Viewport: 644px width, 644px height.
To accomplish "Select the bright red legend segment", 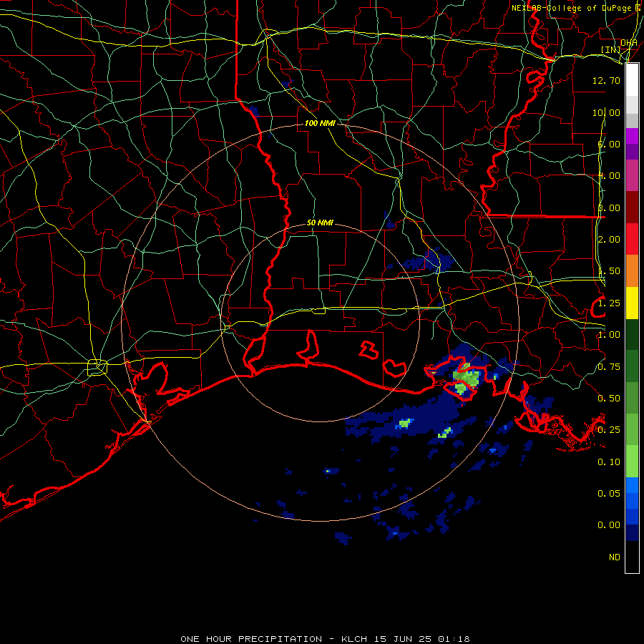I will coord(632,239).
